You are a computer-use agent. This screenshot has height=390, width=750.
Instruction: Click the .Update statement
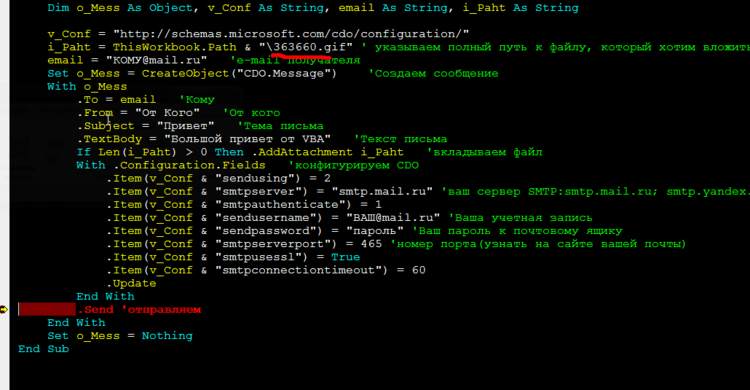pos(131,283)
